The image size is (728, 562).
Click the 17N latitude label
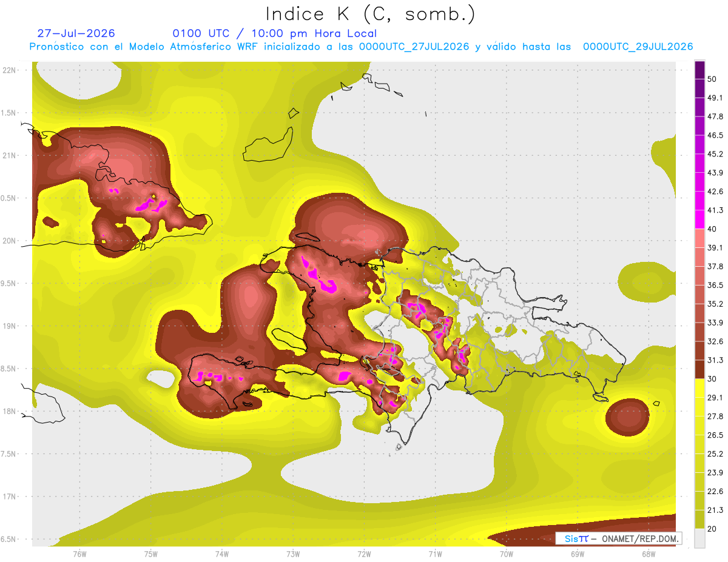pyautogui.click(x=8, y=497)
